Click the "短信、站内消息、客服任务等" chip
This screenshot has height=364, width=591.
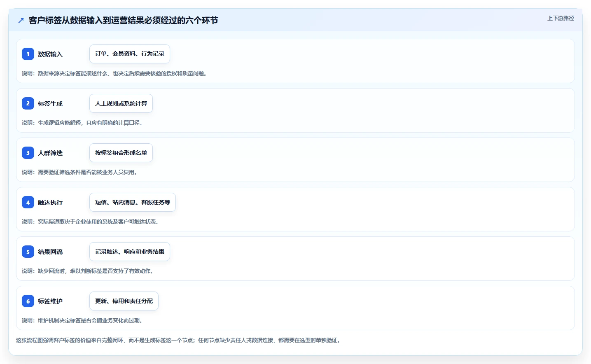(133, 202)
